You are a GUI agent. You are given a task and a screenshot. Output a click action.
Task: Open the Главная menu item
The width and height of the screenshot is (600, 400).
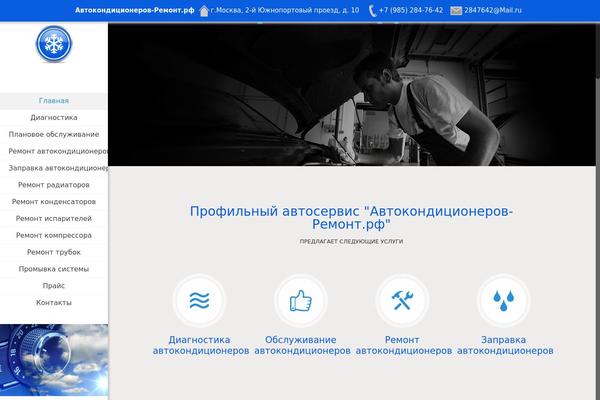(54, 101)
